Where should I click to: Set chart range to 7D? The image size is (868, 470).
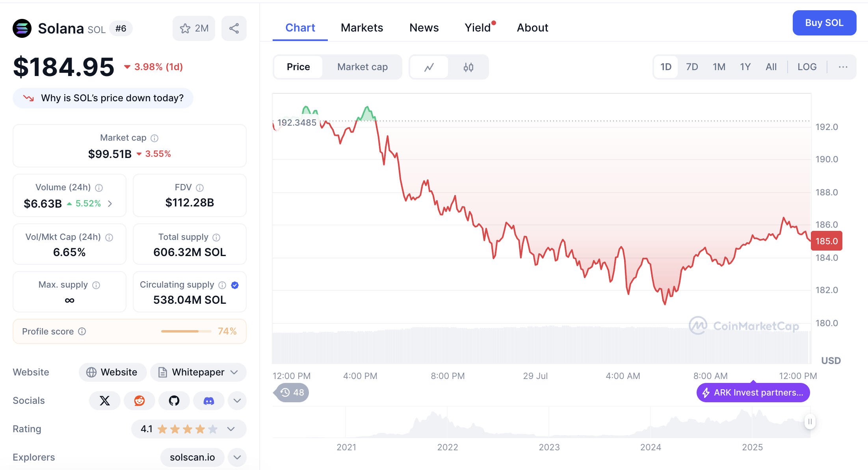pyautogui.click(x=692, y=67)
